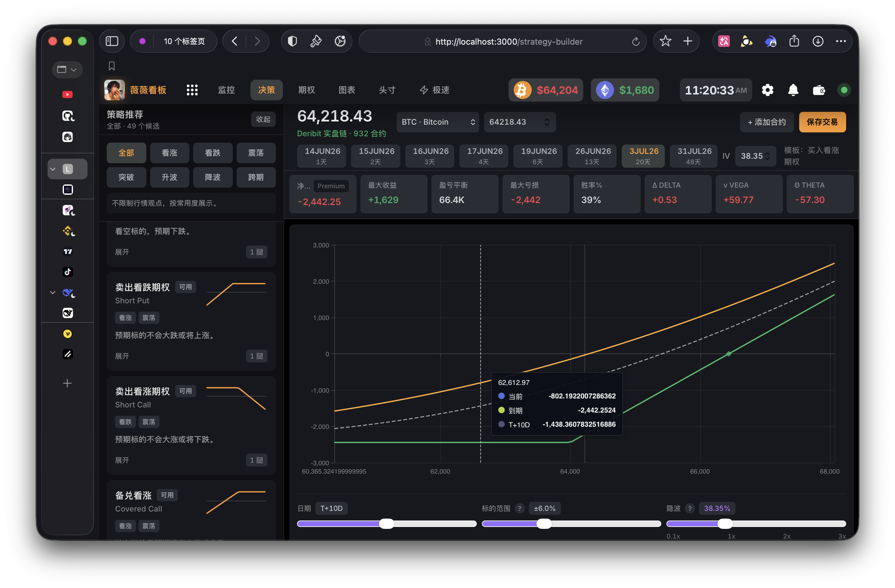895x588 pixels.
Task: Switch to the 期权 tab
Action: (x=306, y=90)
